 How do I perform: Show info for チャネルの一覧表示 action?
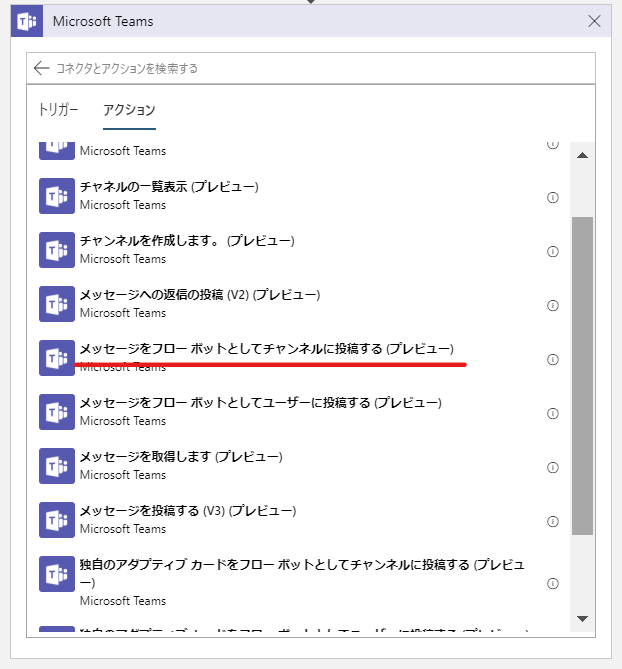coord(553,198)
